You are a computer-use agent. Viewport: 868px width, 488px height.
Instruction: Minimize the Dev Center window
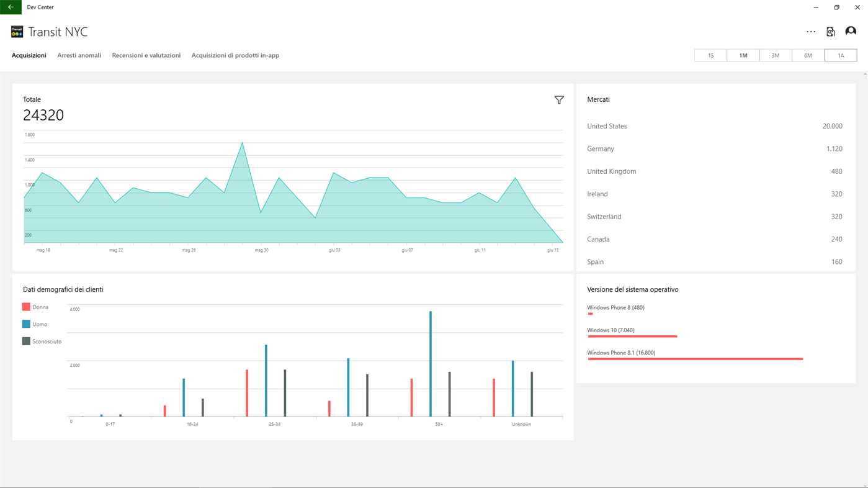click(x=816, y=7)
